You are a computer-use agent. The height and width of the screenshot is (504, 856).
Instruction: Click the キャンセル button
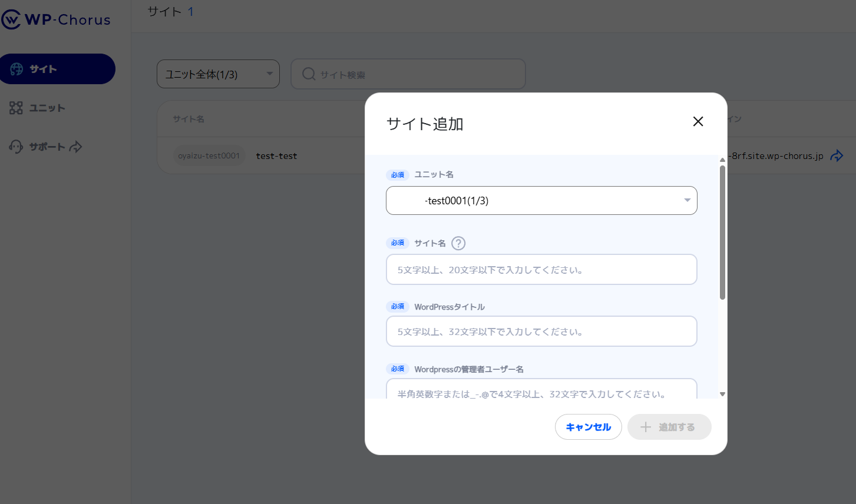(x=588, y=427)
